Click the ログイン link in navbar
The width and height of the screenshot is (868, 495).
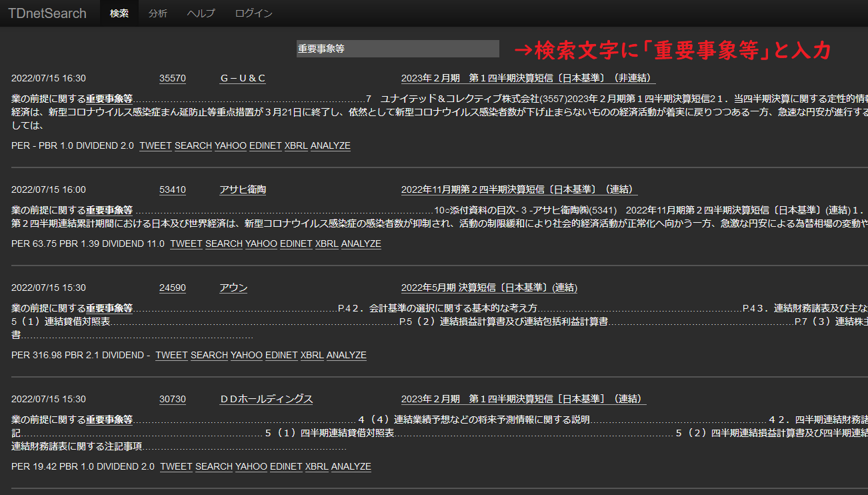point(253,13)
